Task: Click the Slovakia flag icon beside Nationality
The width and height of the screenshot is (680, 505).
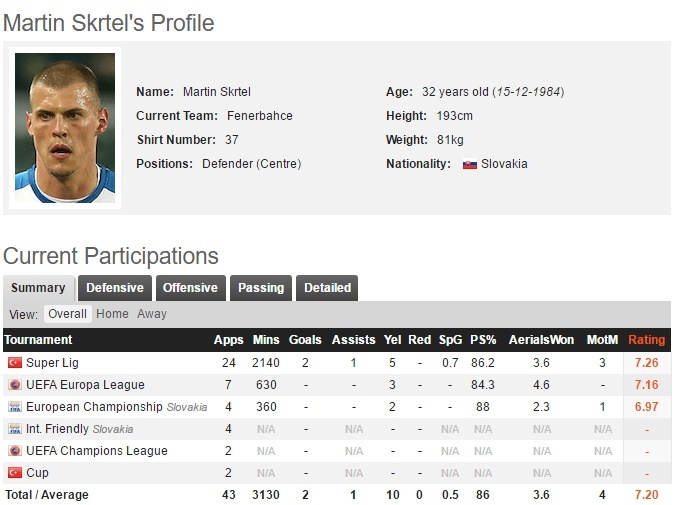Action: [469, 164]
